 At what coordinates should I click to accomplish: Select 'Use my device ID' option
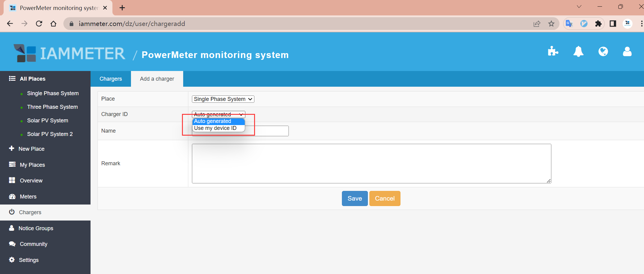tap(215, 128)
